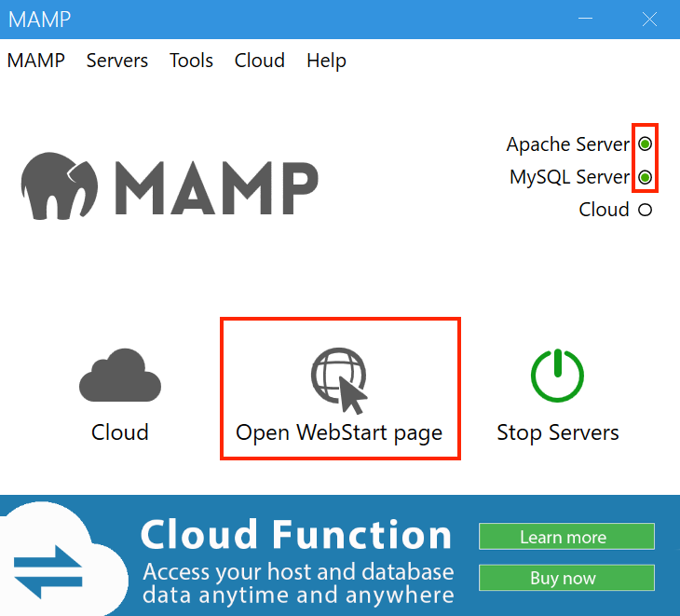Click the green Stop Servers power icon
This screenshot has width=680, height=616.
pyautogui.click(x=557, y=376)
